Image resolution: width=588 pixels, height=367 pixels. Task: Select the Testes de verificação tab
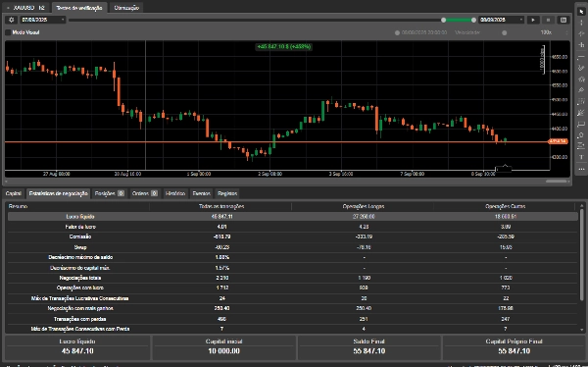(79, 8)
